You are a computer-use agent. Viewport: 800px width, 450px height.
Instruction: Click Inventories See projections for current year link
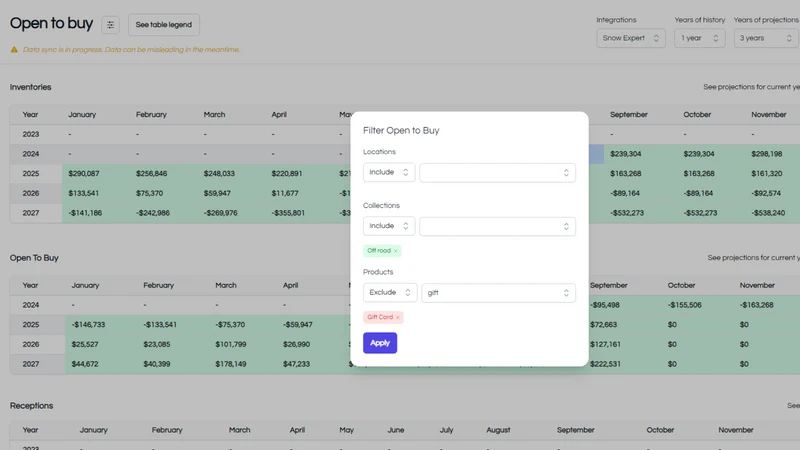[x=751, y=87]
